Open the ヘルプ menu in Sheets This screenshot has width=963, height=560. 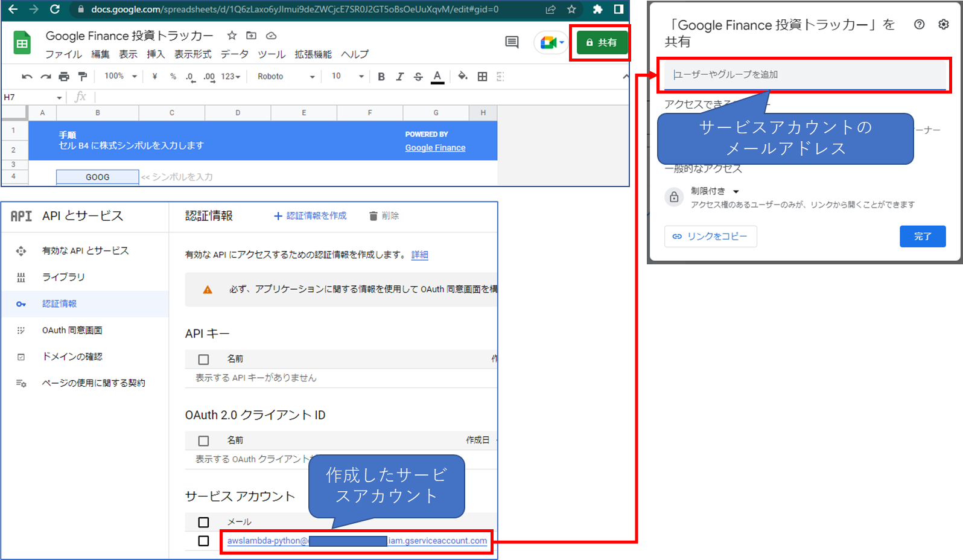coord(355,54)
